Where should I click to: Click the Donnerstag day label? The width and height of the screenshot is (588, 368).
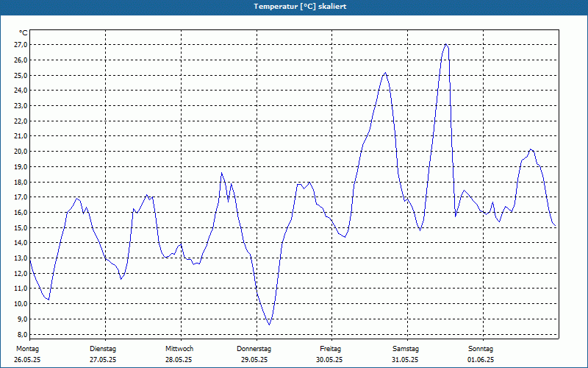[x=254, y=349]
